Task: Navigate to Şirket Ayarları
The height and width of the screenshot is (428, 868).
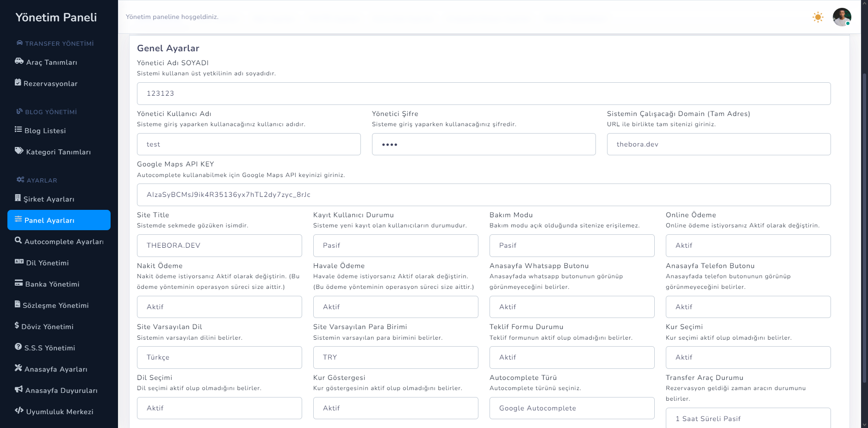Action: click(59, 199)
